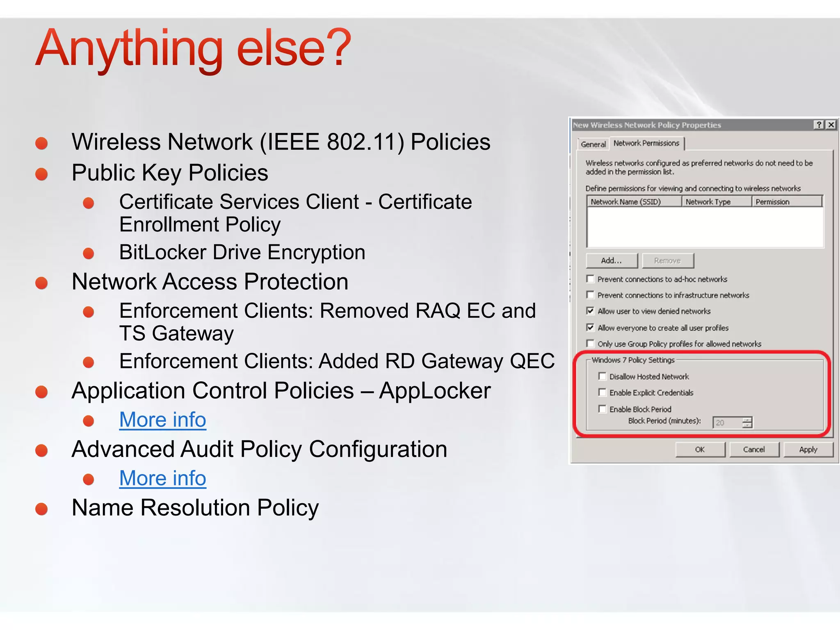Increase Block Period with spinner up arrow
840x630 pixels.
748,419
